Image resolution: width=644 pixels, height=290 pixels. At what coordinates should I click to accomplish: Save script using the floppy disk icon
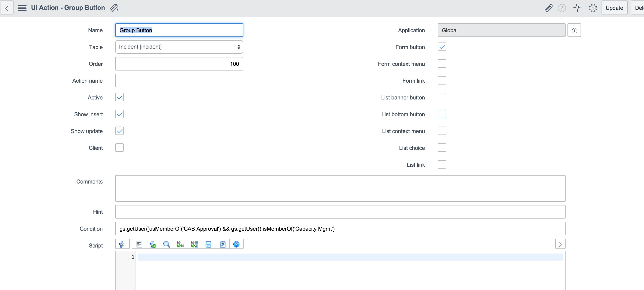pos(209,244)
